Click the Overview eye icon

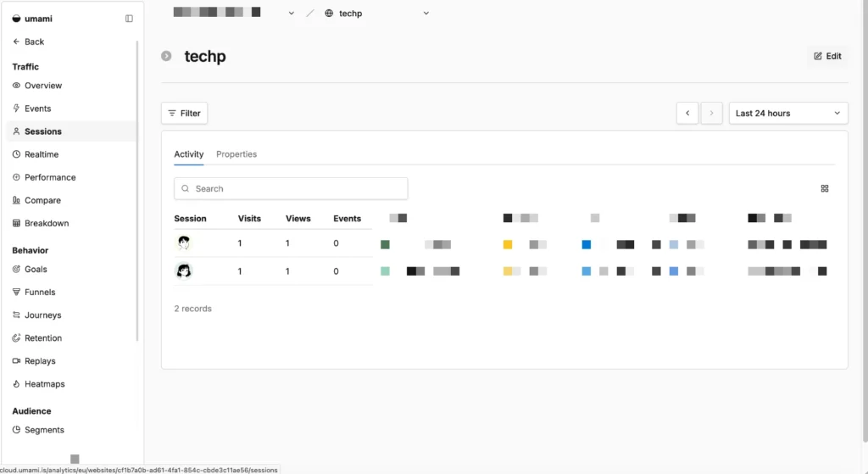pyautogui.click(x=16, y=86)
